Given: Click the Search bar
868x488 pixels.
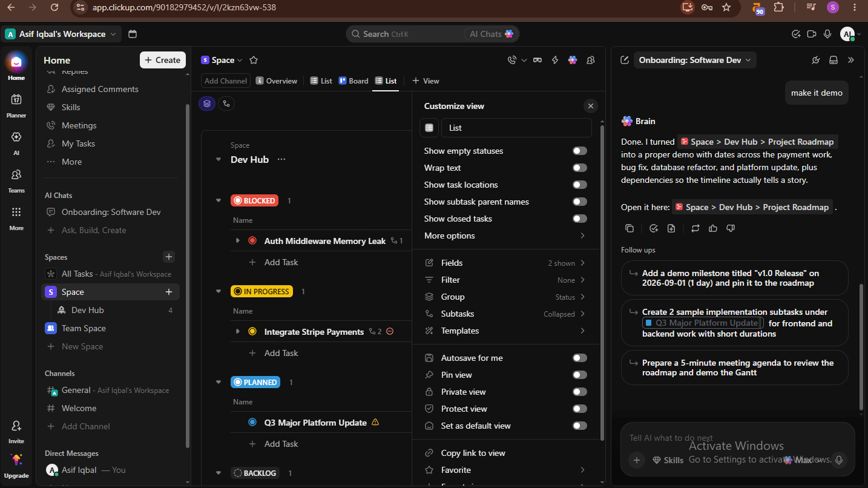Looking at the screenshot, I should [432, 34].
